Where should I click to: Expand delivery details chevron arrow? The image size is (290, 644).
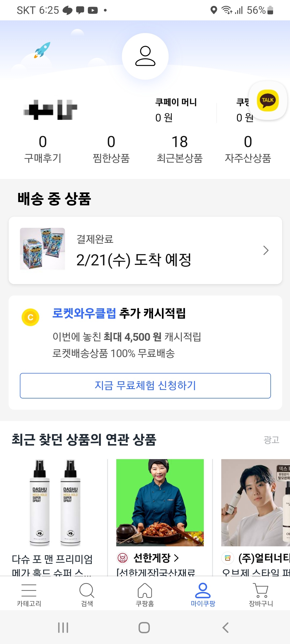[266, 250]
